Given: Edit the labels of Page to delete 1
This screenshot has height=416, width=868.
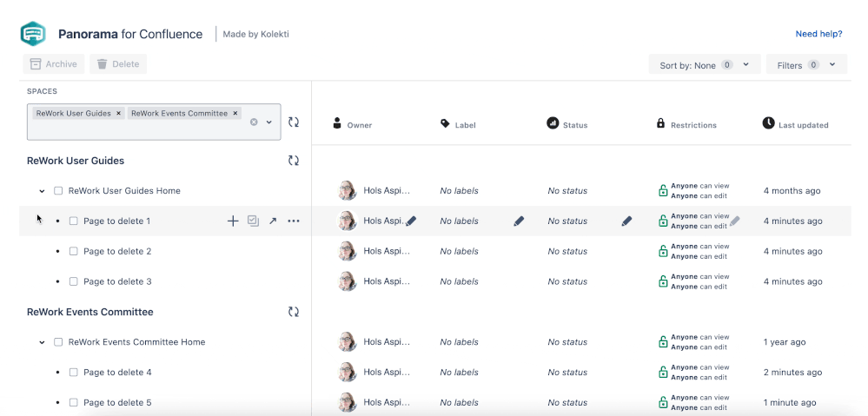Looking at the screenshot, I should [519, 221].
